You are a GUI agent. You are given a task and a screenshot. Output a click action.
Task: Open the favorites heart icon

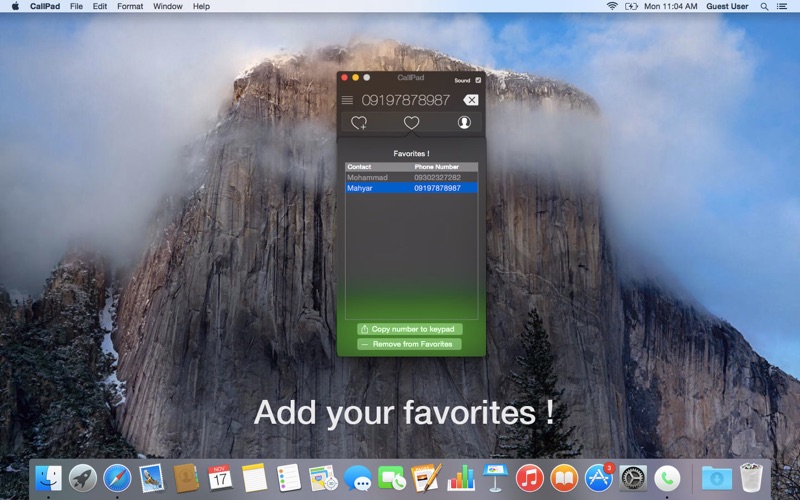pyautogui.click(x=411, y=123)
